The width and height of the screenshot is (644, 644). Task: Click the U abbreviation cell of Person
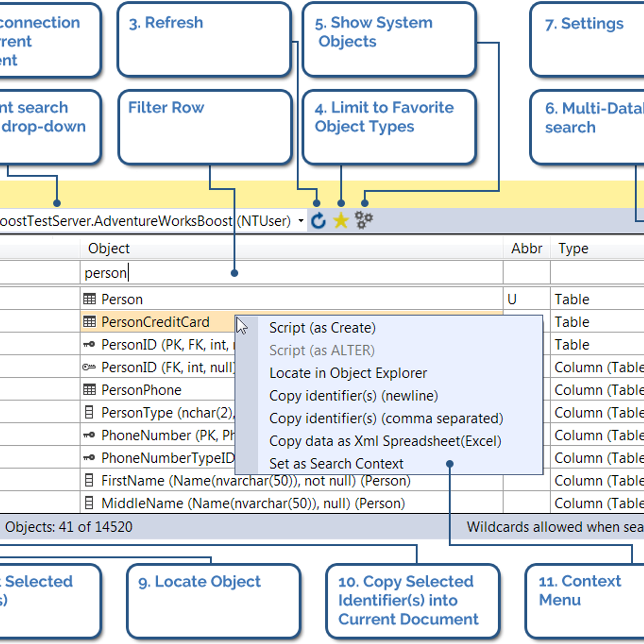[x=526, y=299]
